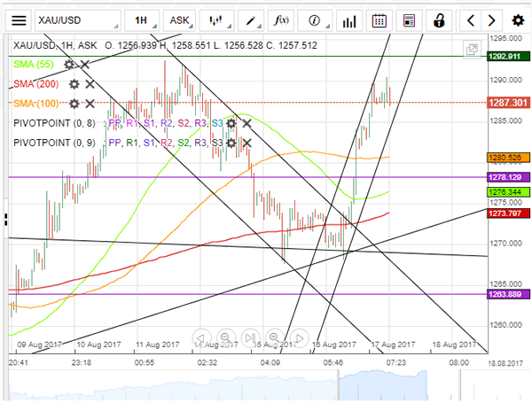
Task: Open SMA (100) settings gear
Action: coord(74,104)
